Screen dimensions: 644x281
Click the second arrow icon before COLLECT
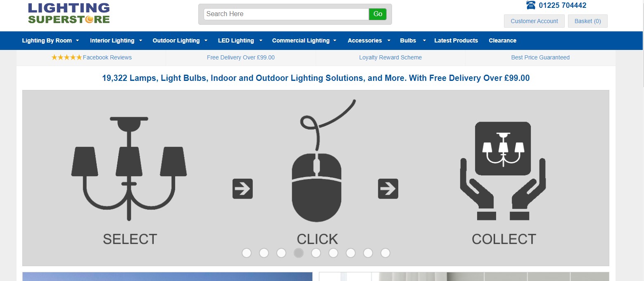tap(388, 189)
